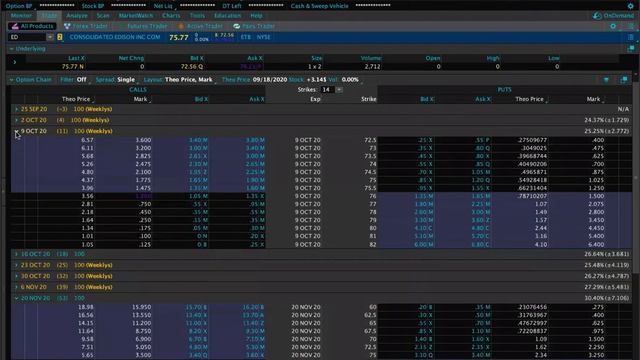The width and height of the screenshot is (640, 360).
Task: Switch to the MarketWatch tab
Action: (x=136, y=16)
